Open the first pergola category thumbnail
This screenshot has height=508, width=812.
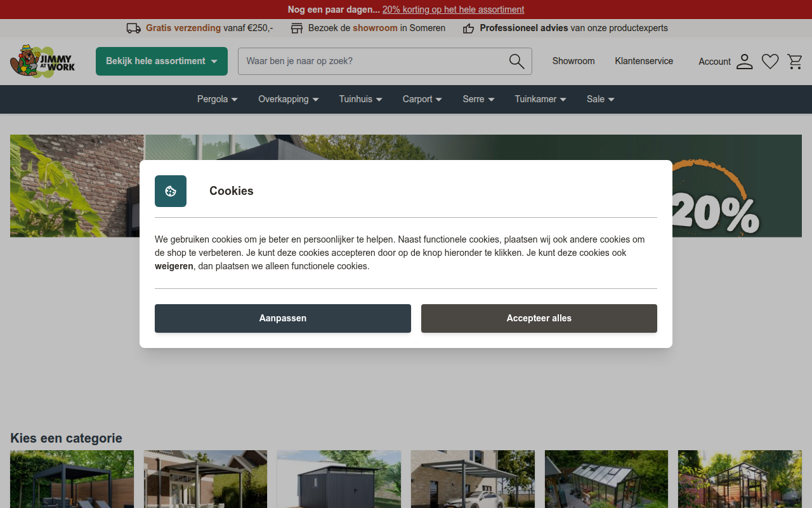coord(72,479)
